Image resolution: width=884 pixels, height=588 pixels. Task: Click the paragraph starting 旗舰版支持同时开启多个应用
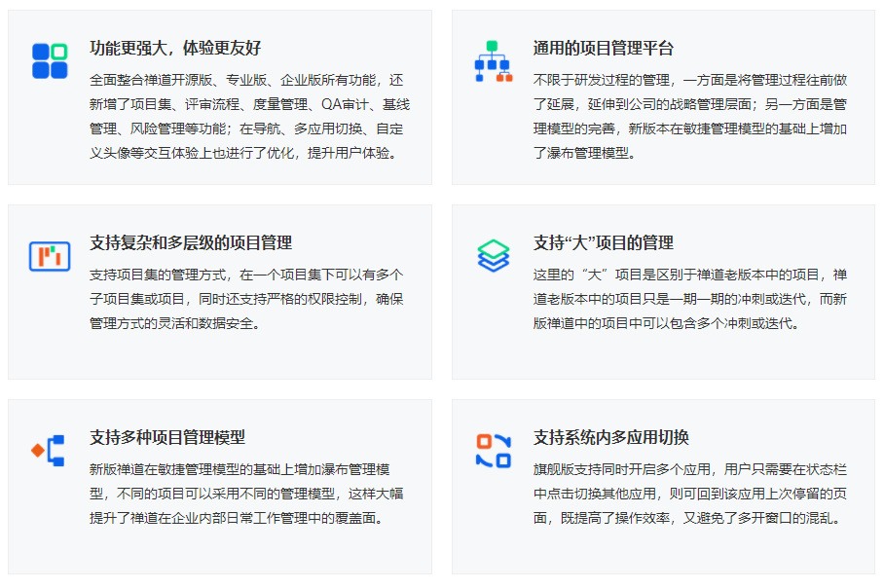tap(690, 494)
